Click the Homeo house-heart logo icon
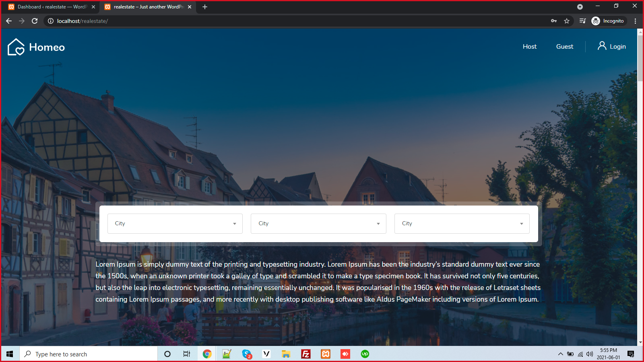Viewport: 644px width, 362px height. click(16, 47)
